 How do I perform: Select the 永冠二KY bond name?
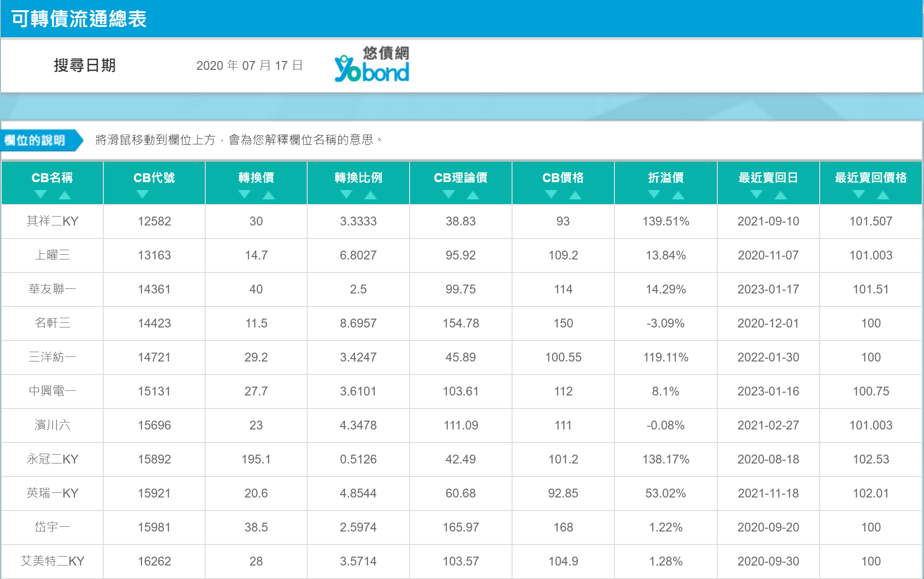(52, 459)
